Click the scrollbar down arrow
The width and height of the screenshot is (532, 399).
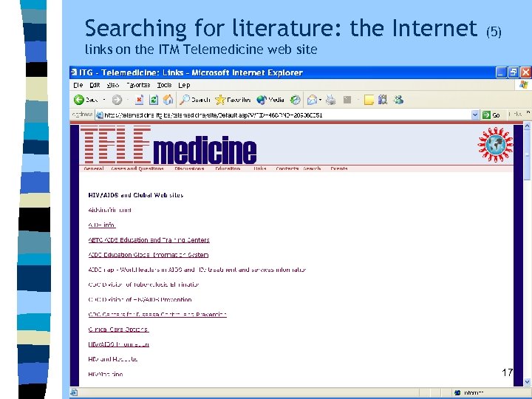pos(527,382)
